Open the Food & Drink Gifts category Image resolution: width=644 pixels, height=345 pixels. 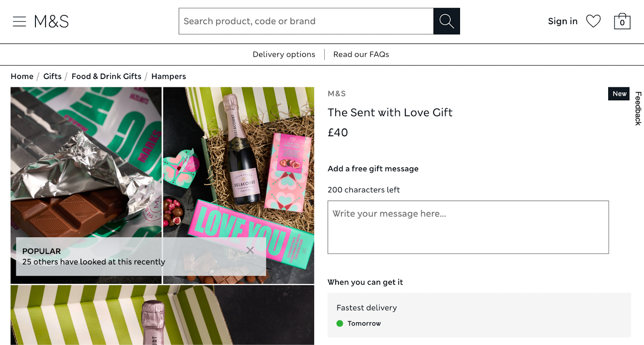tap(106, 76)
